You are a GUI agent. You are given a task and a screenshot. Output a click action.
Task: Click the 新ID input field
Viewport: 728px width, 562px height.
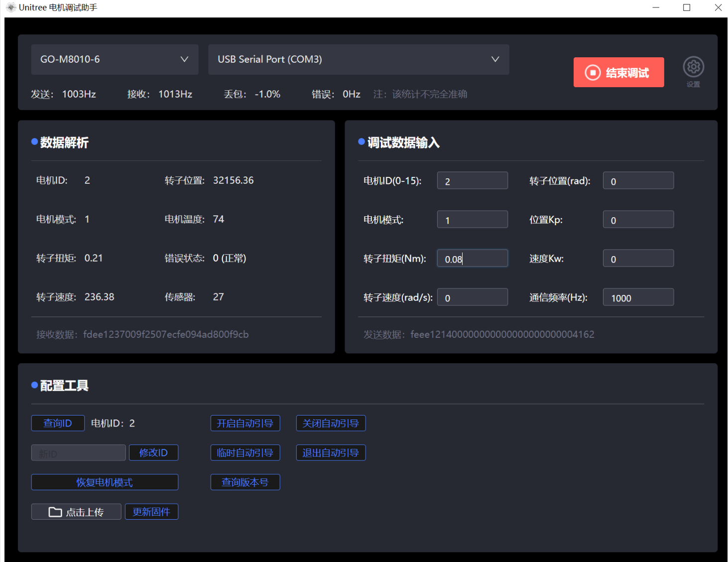click(x=78, y=453)
